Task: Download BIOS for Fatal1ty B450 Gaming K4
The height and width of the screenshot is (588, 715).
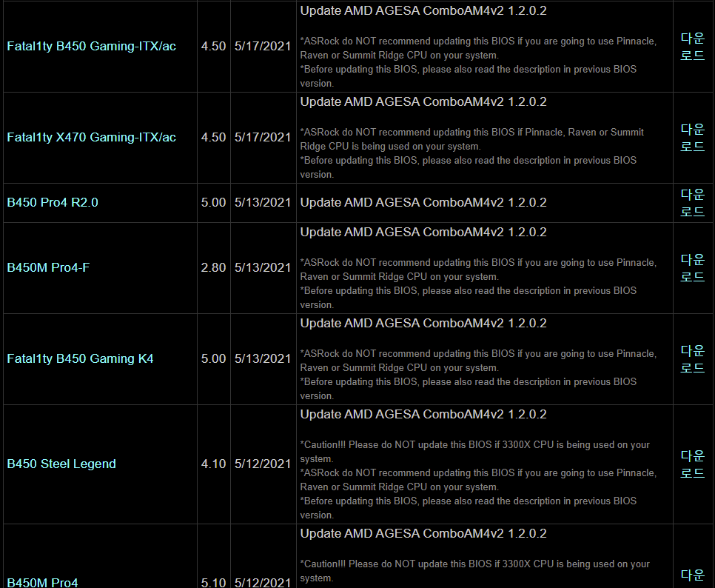Action: [x=692, y=359]
